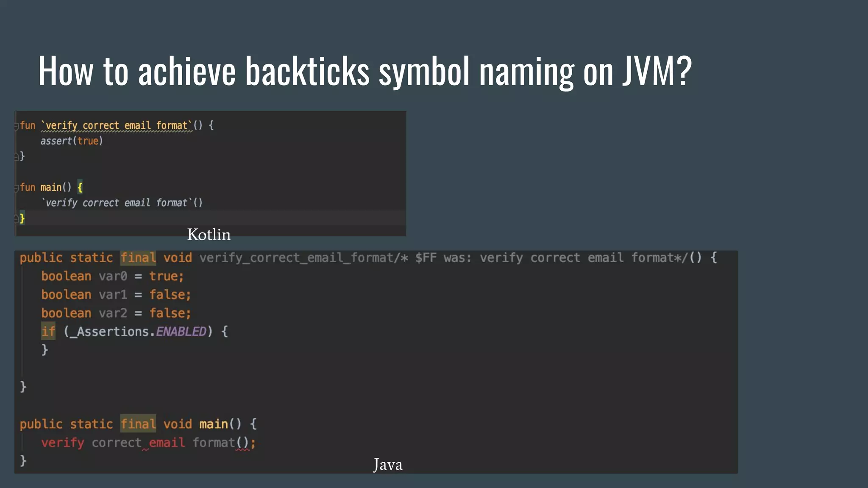Viewport: 868px width, 488px height.
Task: Click the Kotlin caption label
Action: point(209,235)
